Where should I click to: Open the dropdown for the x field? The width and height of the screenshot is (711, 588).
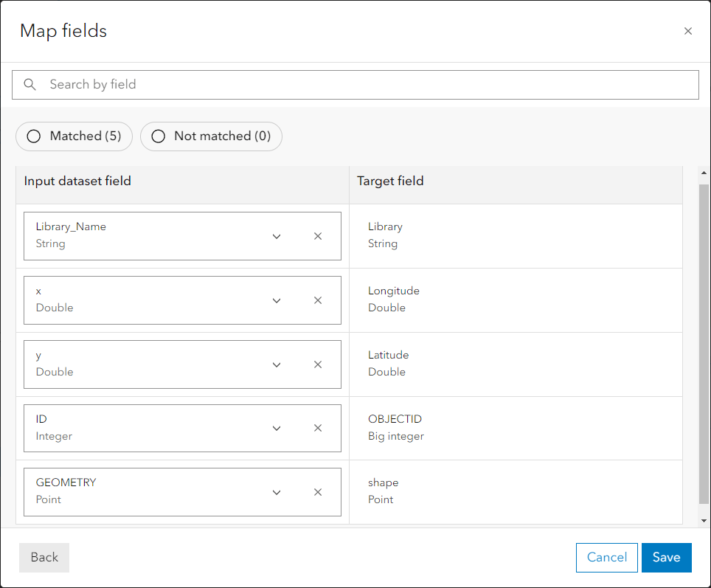[277, 300]
